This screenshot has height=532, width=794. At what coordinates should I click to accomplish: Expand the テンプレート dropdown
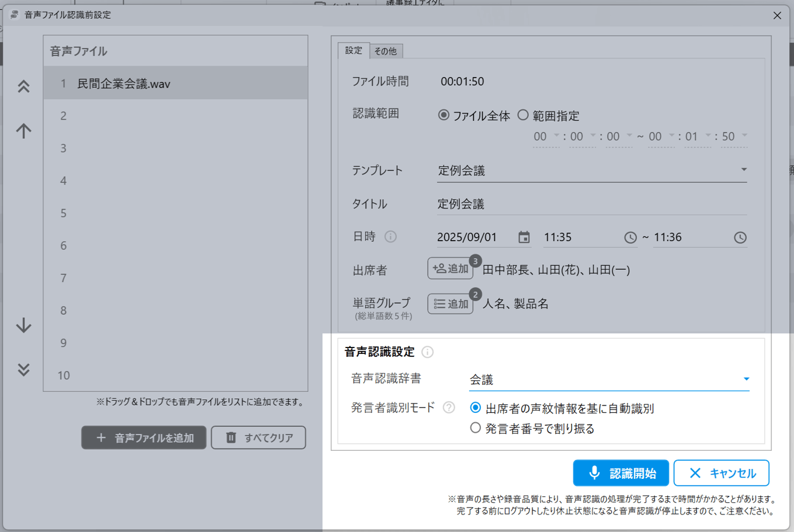tap(743, 170)
